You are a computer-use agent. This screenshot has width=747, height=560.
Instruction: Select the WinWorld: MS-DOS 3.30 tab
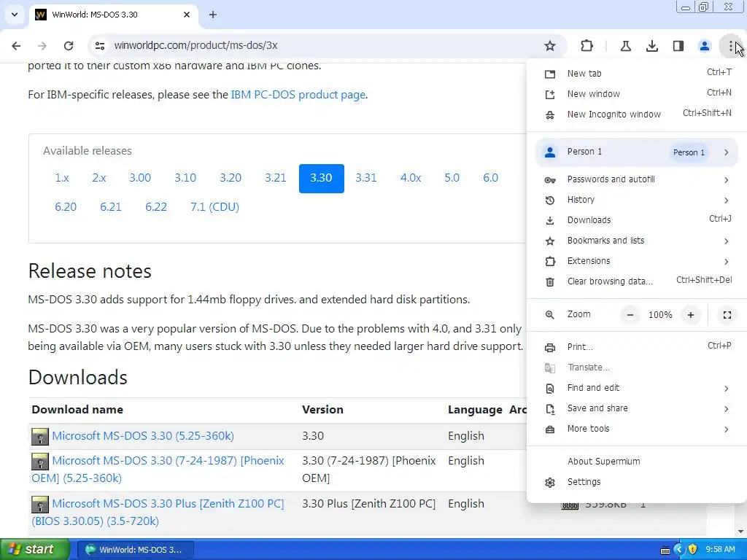(x=113, y=15)
